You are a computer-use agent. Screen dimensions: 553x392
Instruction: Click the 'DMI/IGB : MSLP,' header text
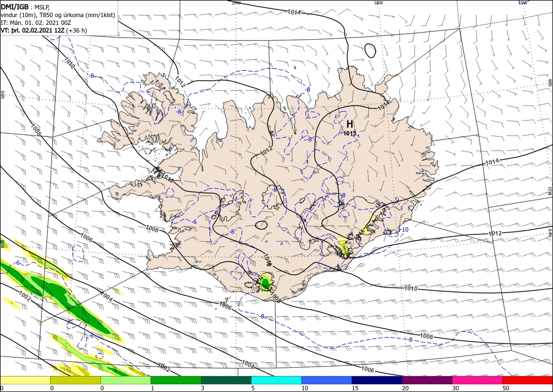(25, 7)
